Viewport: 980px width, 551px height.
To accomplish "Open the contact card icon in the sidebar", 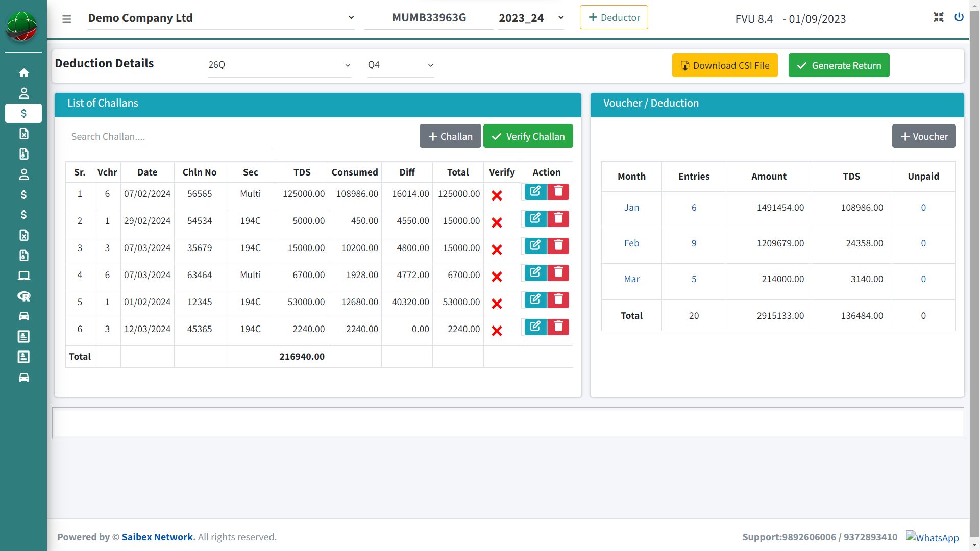I will point(23,337).
